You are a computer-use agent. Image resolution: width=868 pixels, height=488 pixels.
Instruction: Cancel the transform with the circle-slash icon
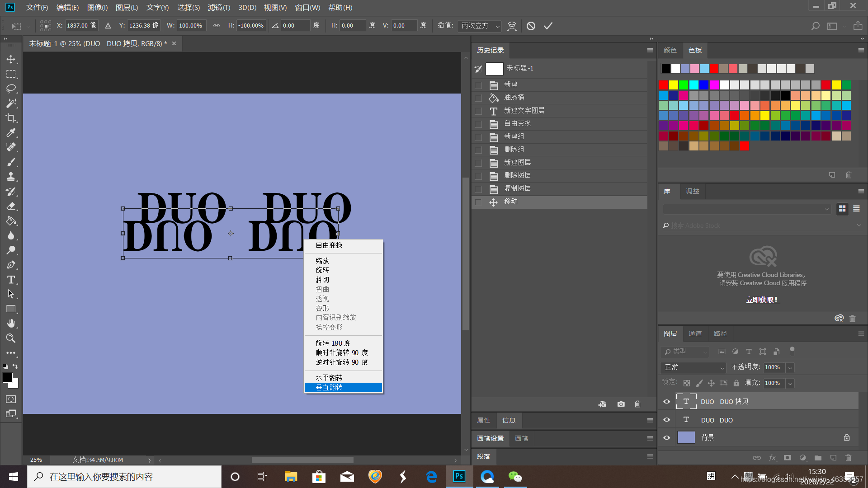(531, 26)
